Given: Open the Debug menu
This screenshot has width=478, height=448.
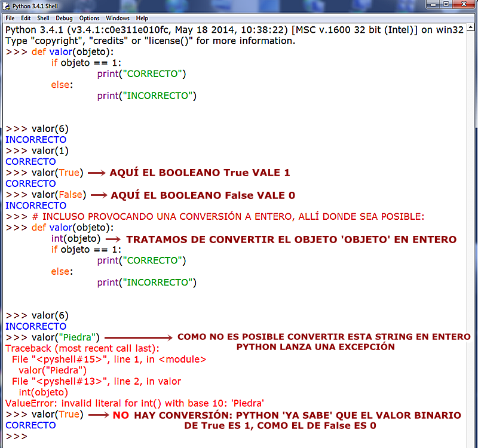Looking at the screenshot, I should (x=62, y=18).
